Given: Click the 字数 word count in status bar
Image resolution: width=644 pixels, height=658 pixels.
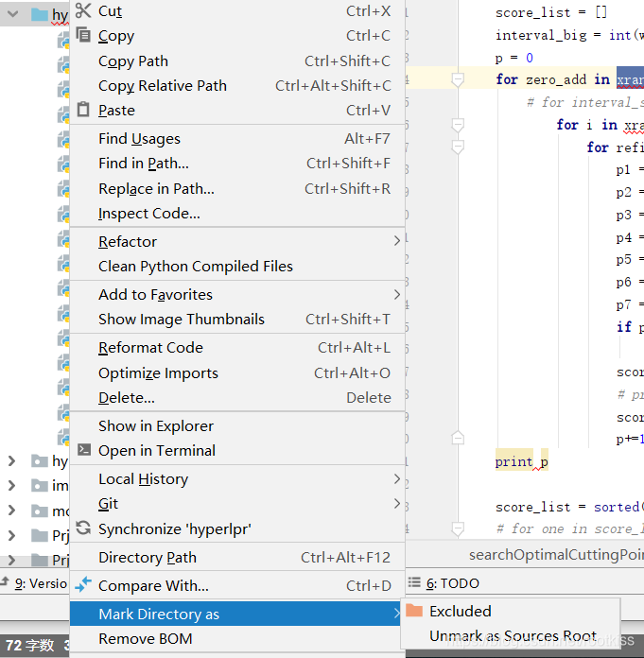Looking at the screenshot, I should [30, 645].
